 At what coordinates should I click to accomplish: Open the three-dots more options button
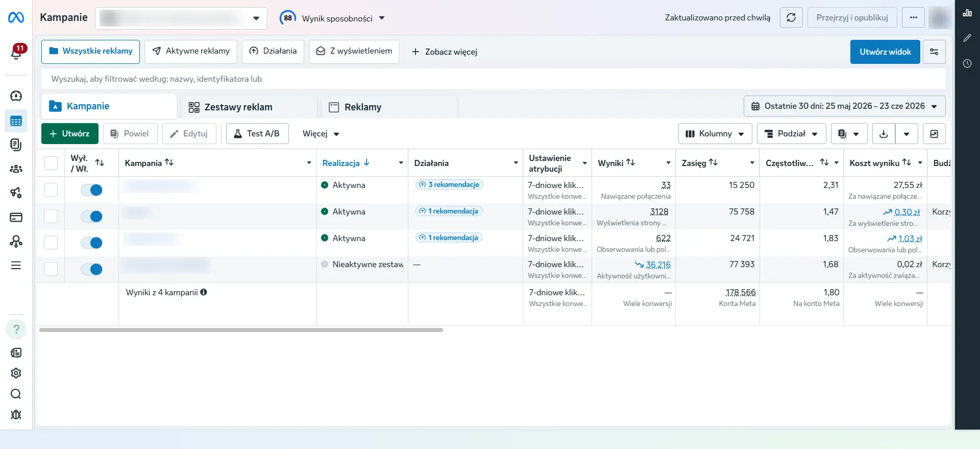click(x=913, y=18)
